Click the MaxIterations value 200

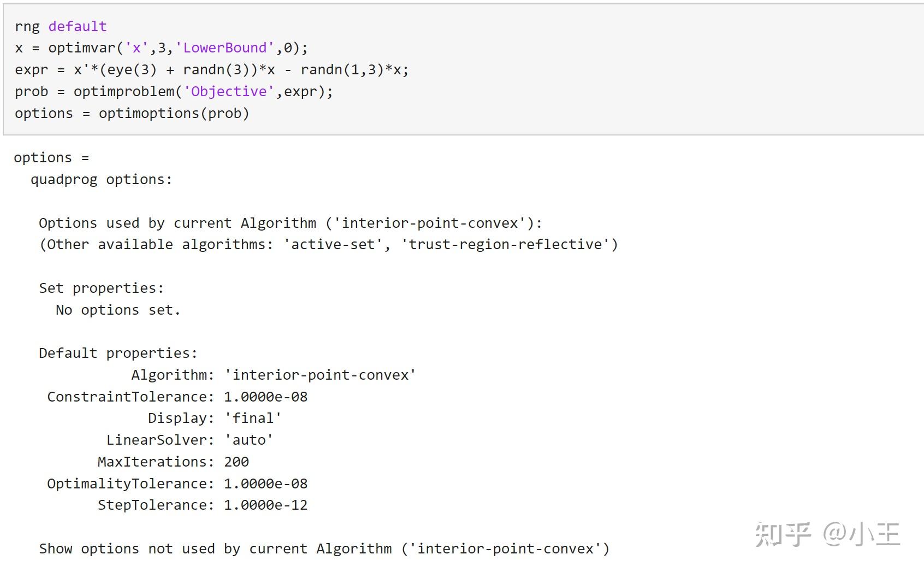236,462
